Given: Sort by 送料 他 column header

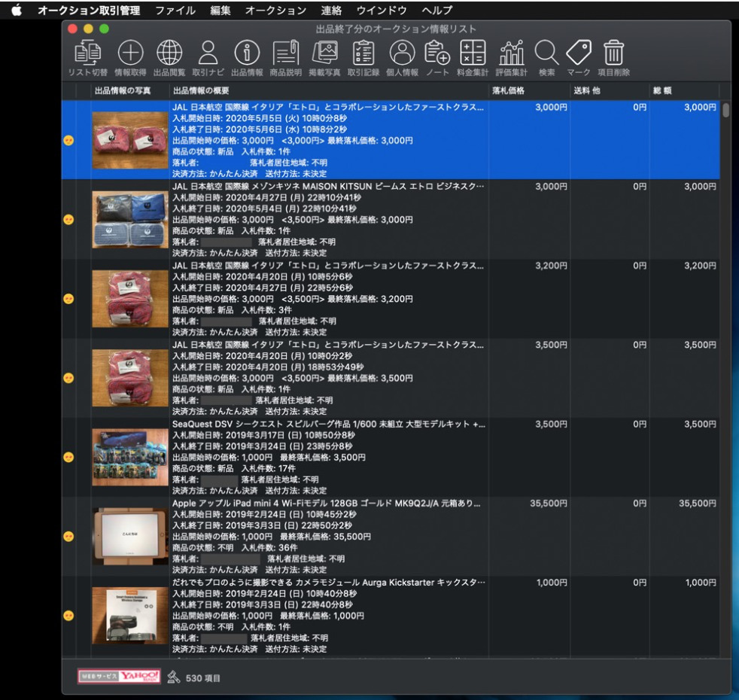Looking at the screenshot, I should [610, 90].
